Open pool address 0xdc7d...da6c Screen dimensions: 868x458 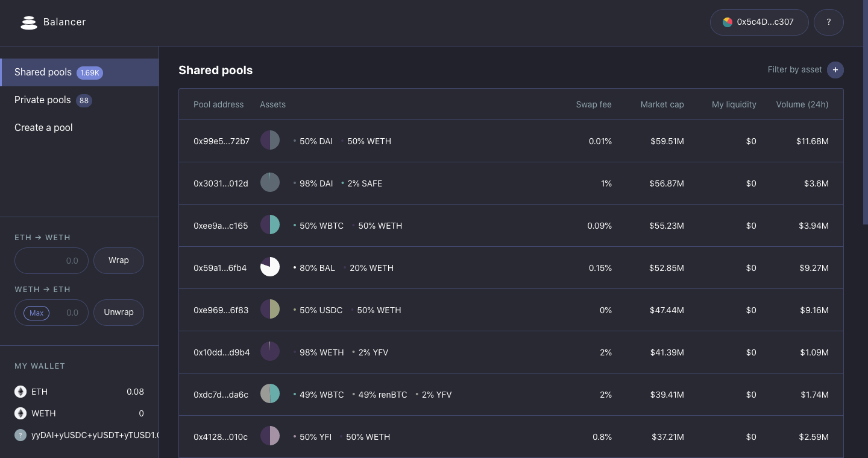(221, 395)
